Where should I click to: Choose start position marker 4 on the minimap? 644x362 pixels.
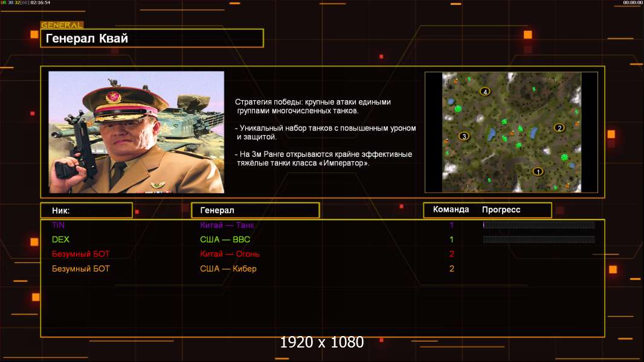pos(485,92)
